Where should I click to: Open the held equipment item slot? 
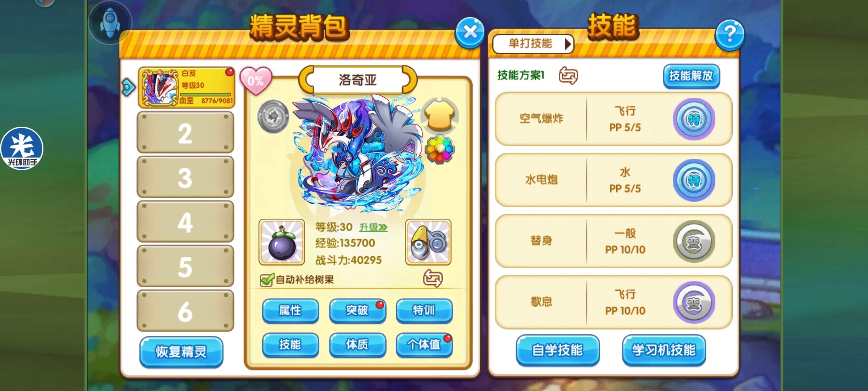(x=429, y=242)
